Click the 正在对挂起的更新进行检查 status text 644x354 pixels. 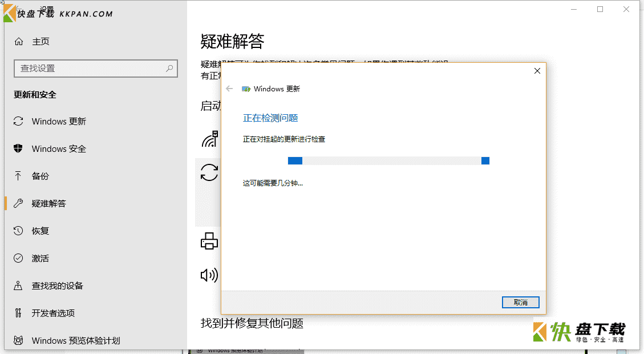coord(284,139)
